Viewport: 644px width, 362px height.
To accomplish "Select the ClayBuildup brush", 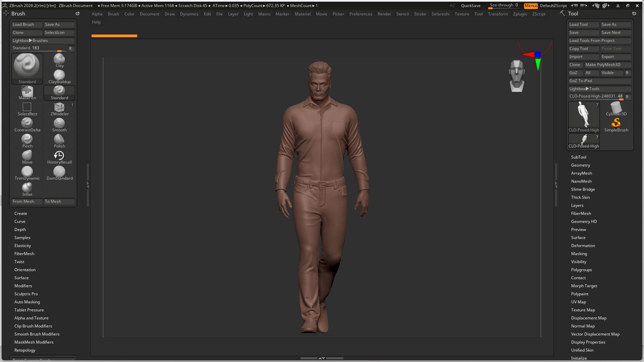I will [x=59, y=77].
